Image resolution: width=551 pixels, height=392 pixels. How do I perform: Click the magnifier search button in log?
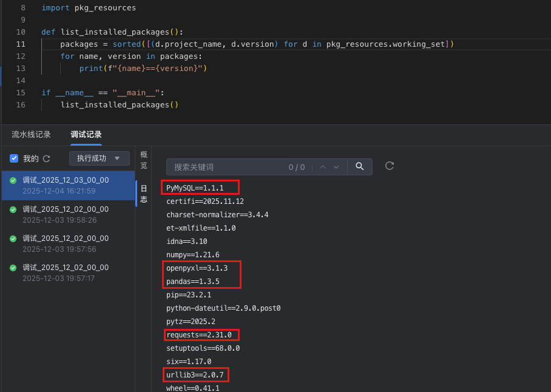coord(360,166)
